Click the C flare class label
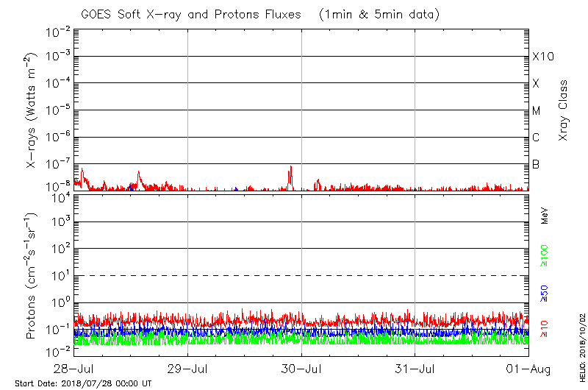 (536, 138)
